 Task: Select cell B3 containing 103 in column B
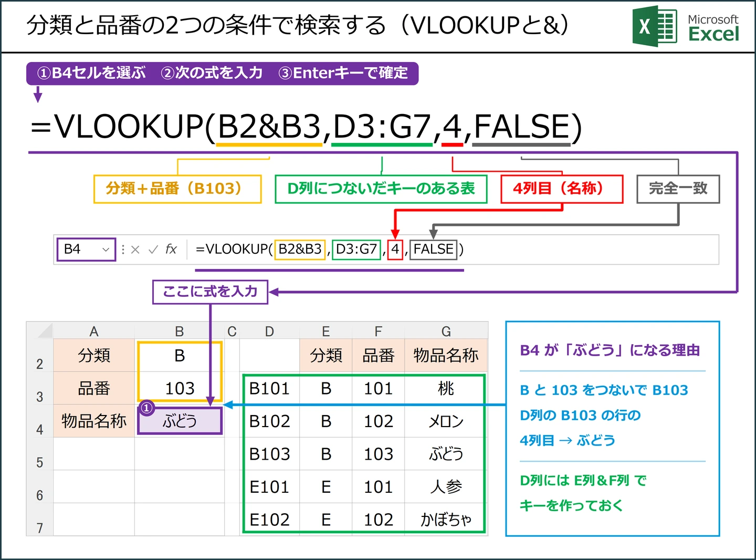[180, 388]
